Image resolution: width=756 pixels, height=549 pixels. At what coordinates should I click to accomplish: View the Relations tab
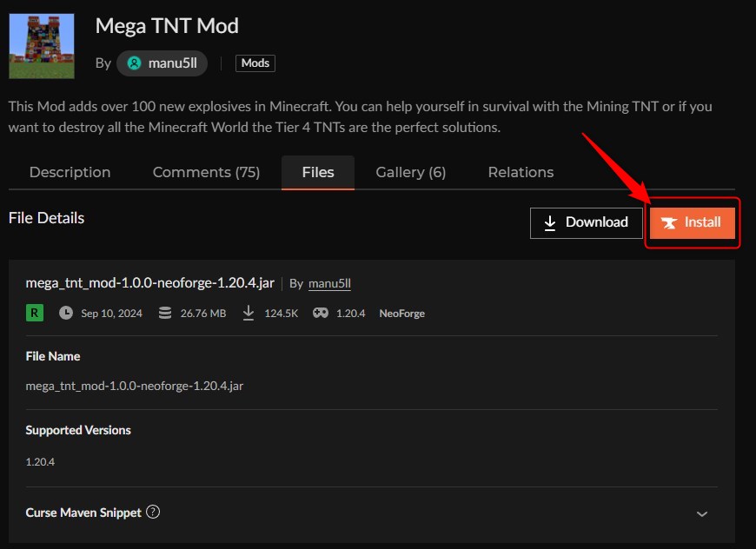coord(520,172)
